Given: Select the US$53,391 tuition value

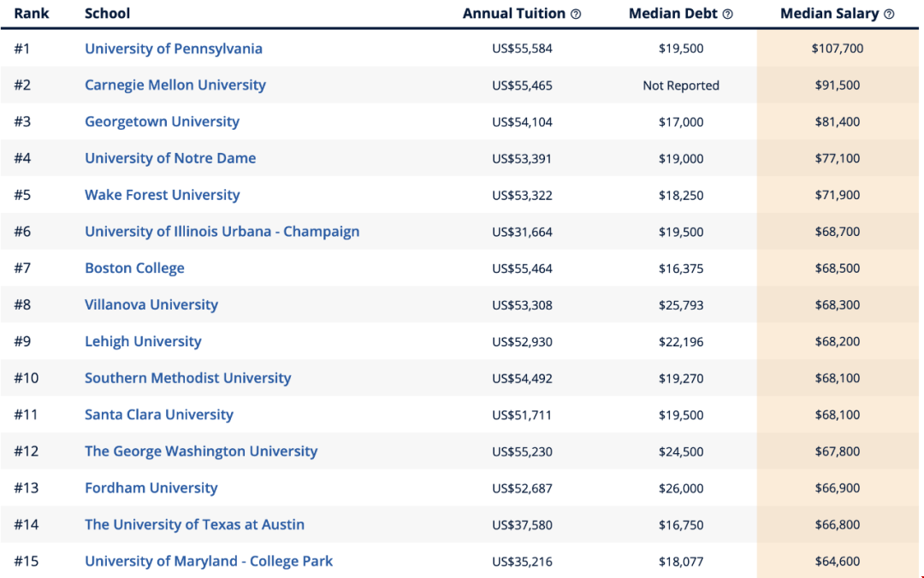Looking at the screenshot, I should pyautogui.click(x=522, y=158).
